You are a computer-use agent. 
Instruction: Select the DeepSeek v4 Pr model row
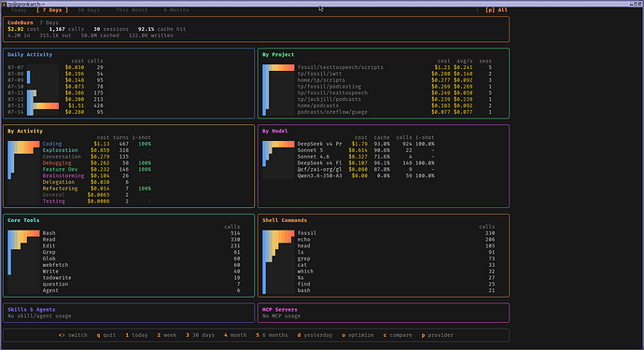pyautogui.click(x=348, y=144)
